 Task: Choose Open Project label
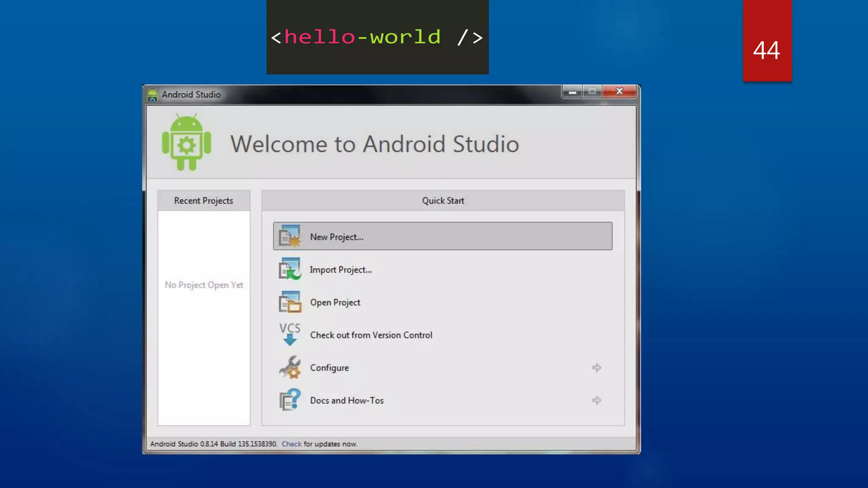[x=335, y=302]
